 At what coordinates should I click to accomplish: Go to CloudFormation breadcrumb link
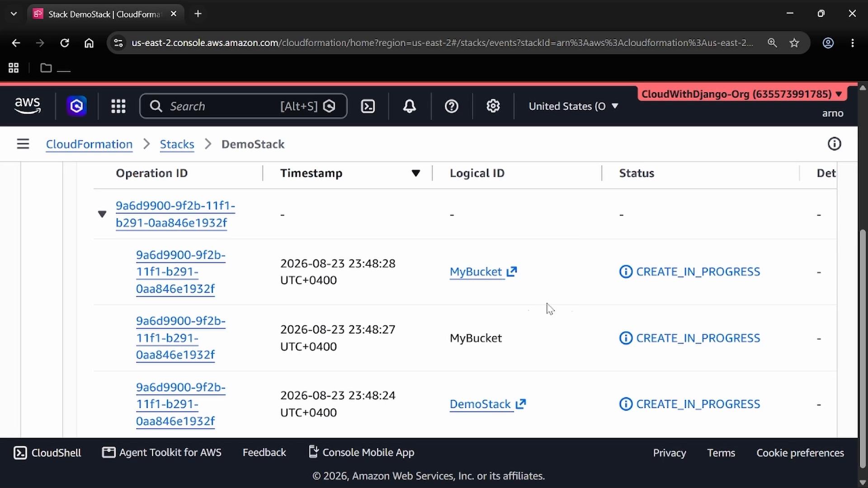click(89, 144)
